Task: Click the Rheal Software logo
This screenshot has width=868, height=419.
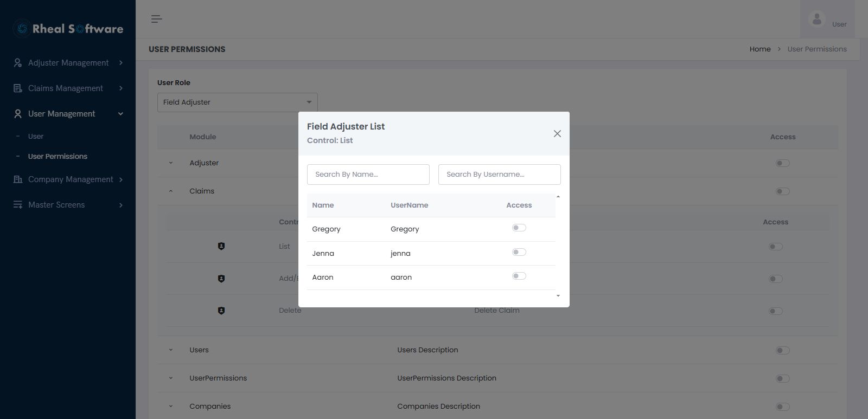Action: tap(68, 29)
